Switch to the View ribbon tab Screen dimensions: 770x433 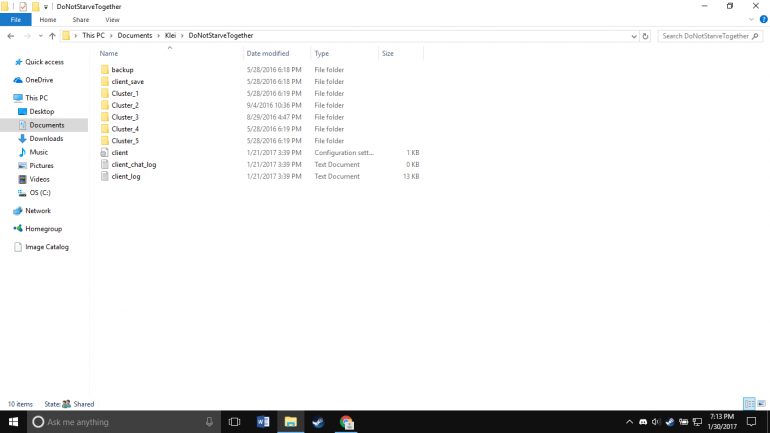pos(112,19)
